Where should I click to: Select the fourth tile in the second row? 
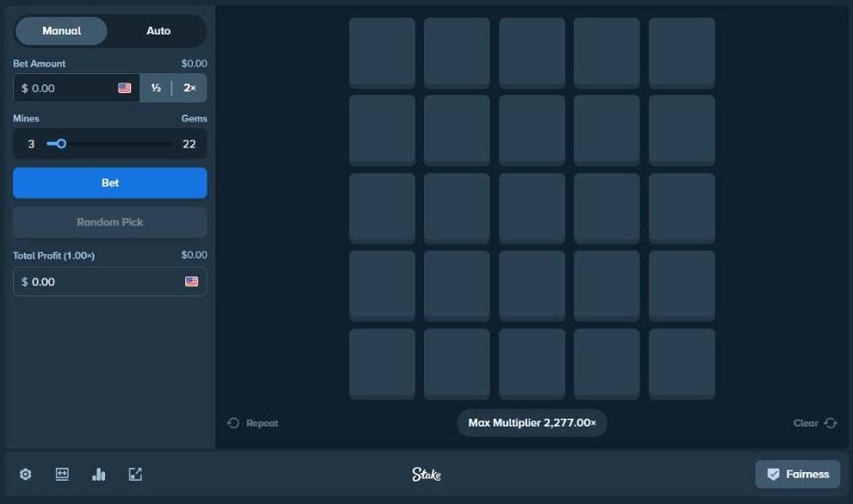(607, 130)
